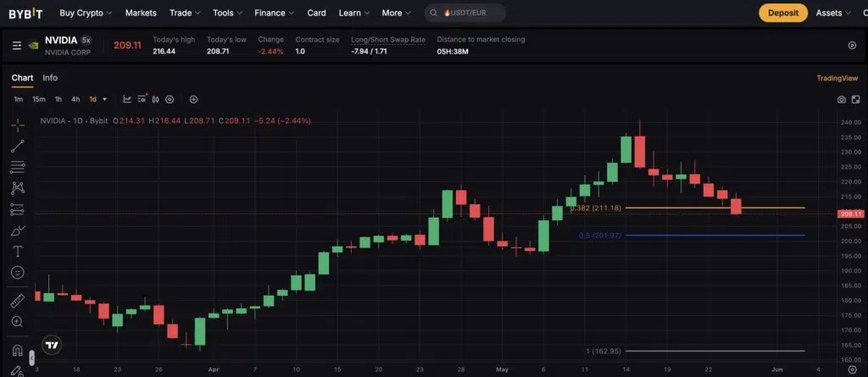868x377 pixels.
Task: Click the 216.44 Today's high value
Action: (x=164, y=52)
